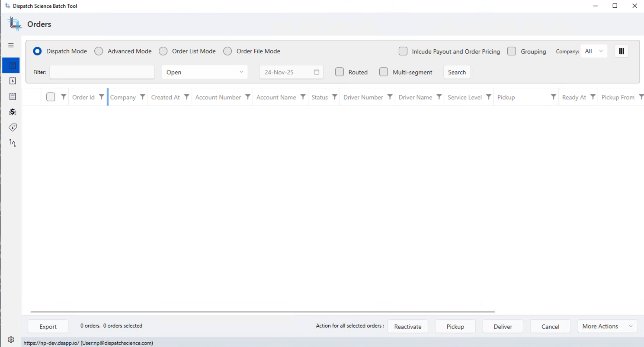The height and width of the screenshot is (347, 644).
Task: Sort by the Driver Number column header
Action: pos(363,97)
